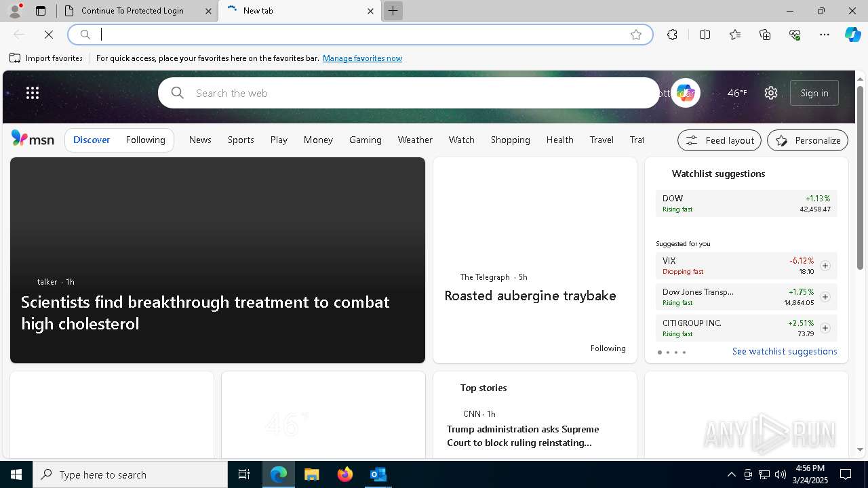
Task: Open the taskbar clock showing 4:56 PM
Action: click(810, 474)
